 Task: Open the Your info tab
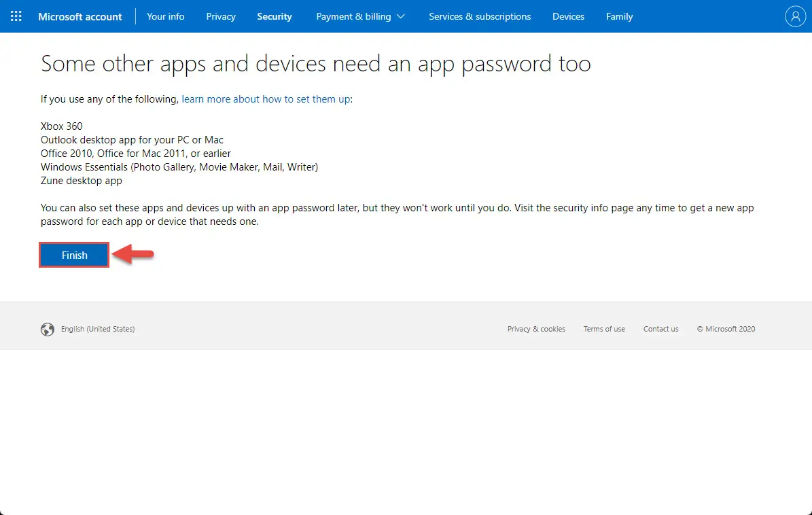click(x=166, y=16)
